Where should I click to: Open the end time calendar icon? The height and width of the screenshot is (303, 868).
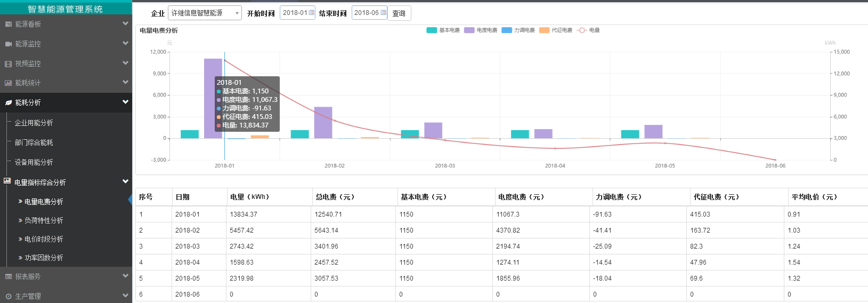tap(383, 13)
